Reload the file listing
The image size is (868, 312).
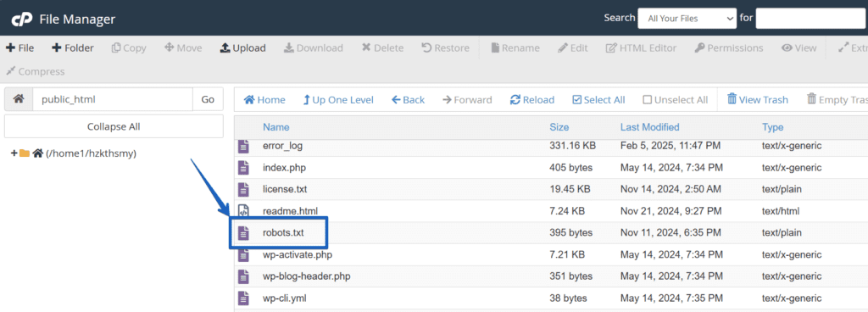click(x=532, y=99)
